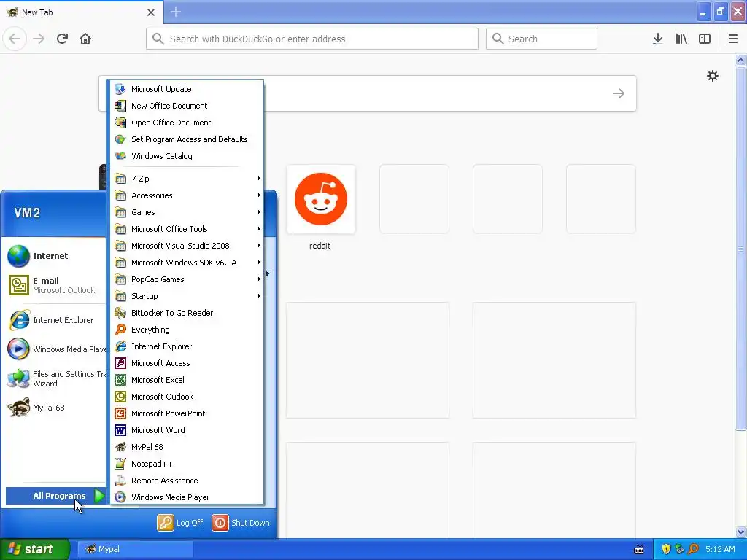Click the BitLocker To Go Reader icon
The width and height of the screenshot is (747, 560).
(x=120, y=313)
